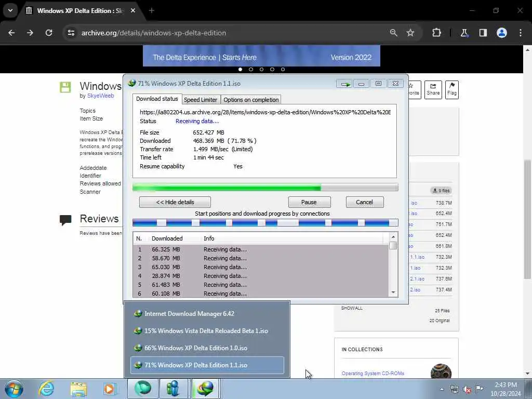
Task: Close the Windows XP Delta Edition tab
Action: click(x=133, y=10)
